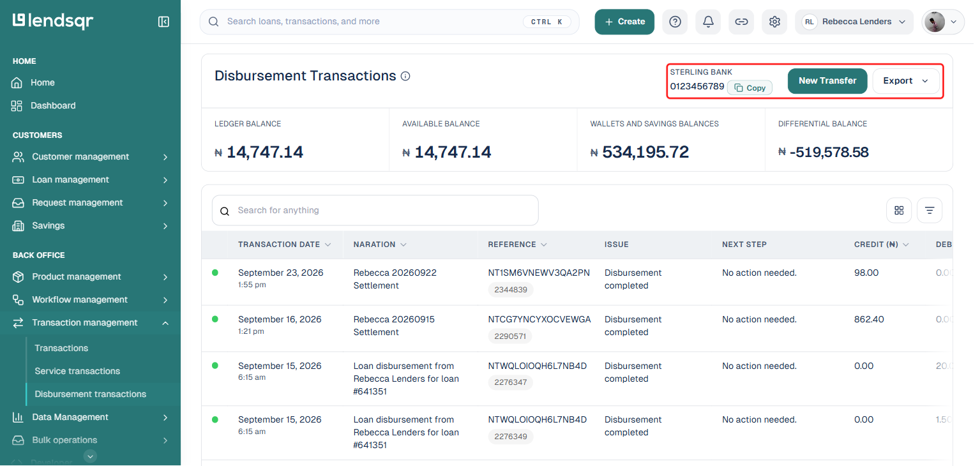Expand Product management menu
Viewport: 980px width, 466px height.
coord(90,276)
